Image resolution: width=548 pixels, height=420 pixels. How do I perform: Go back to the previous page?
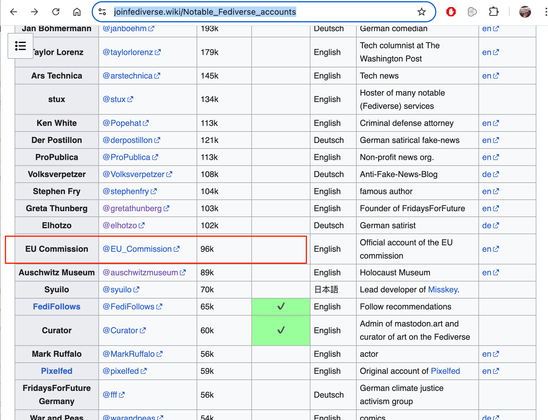pos(14,12)
